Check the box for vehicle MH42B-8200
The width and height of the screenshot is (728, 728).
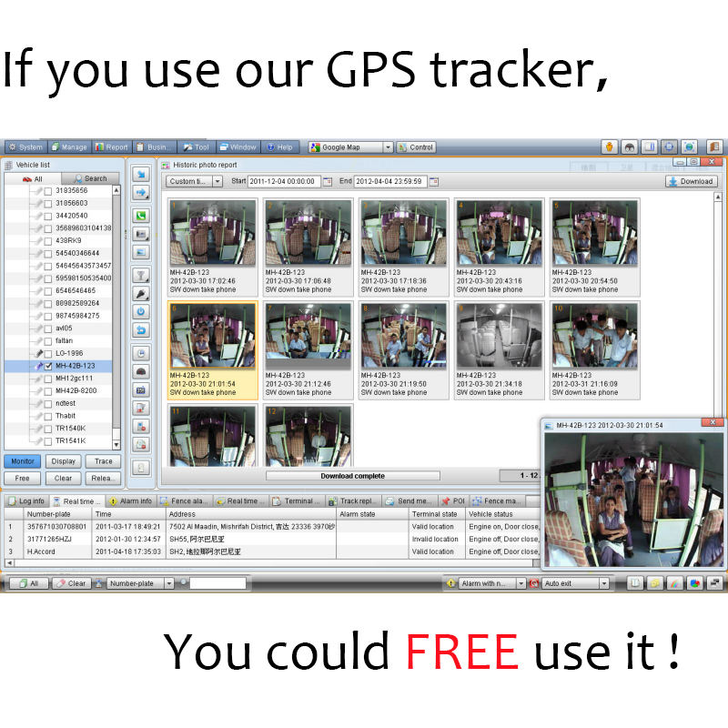click(48, 391)
